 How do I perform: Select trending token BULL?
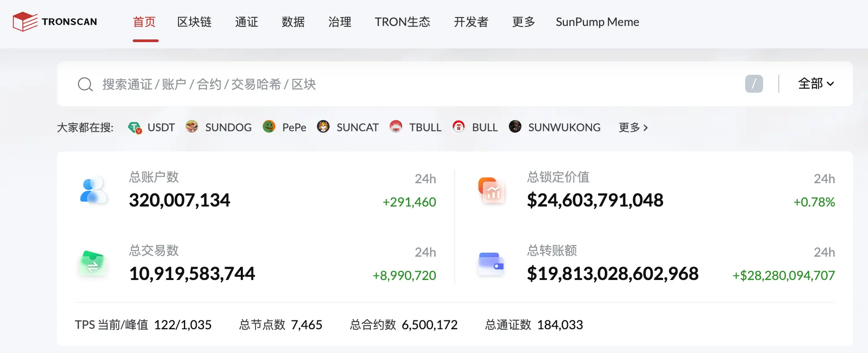[x=485, y=128]
